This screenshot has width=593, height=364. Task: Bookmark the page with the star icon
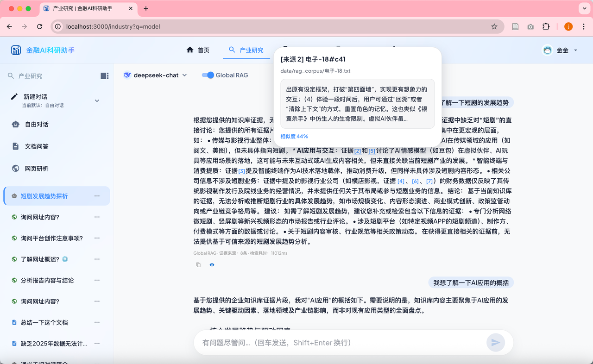(494, 26)
